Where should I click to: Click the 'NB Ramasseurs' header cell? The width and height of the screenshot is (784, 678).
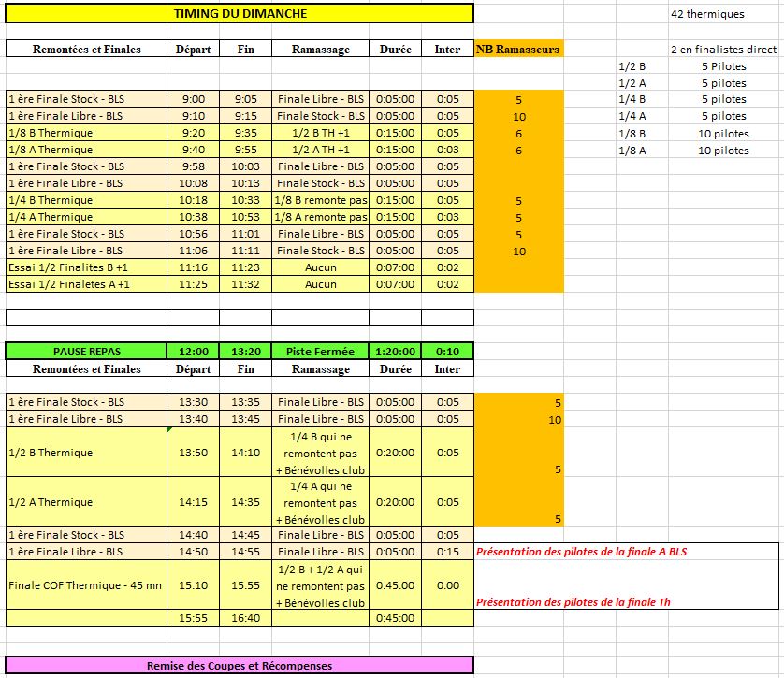[518, 49]
